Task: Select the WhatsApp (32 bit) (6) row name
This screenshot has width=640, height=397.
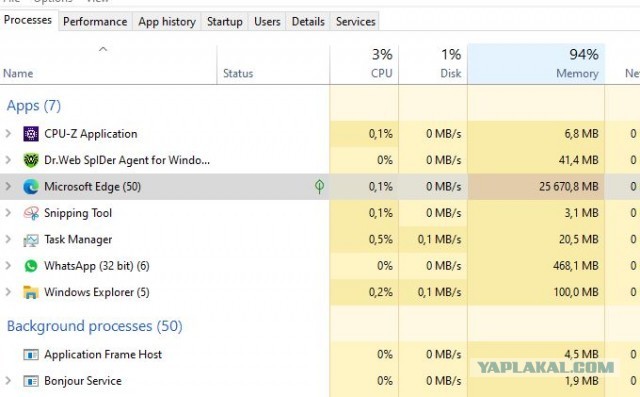Action: 97,266
